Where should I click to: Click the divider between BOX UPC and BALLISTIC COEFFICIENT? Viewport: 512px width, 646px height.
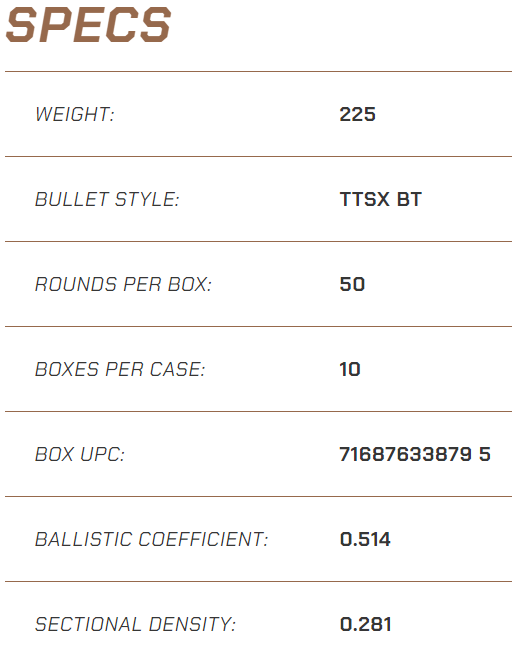258,496
